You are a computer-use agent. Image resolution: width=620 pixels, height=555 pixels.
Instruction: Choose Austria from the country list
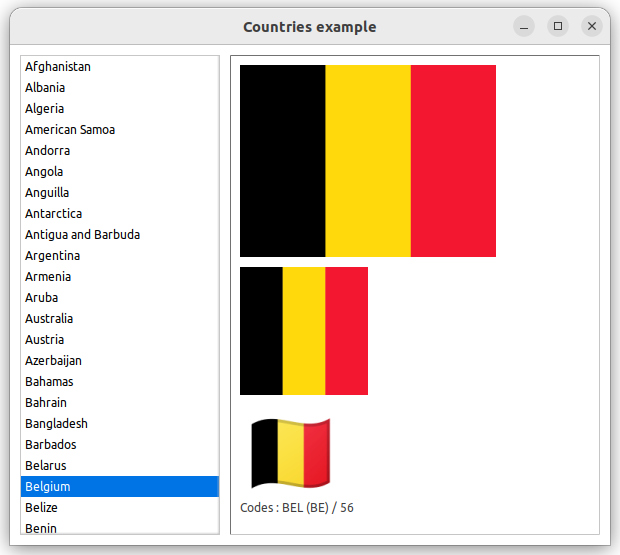[x=44, y=340]
